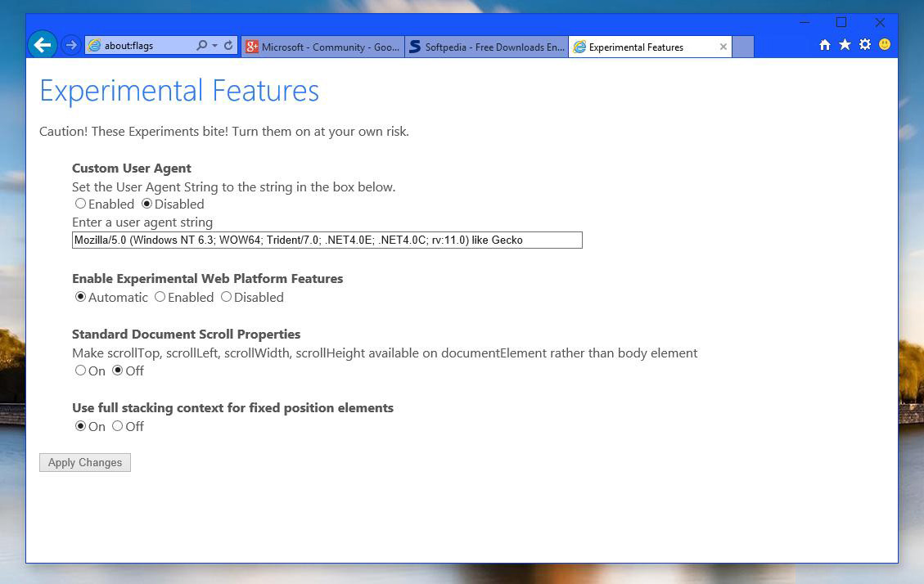Click the Back navigation arrow

tap(43, 45)
